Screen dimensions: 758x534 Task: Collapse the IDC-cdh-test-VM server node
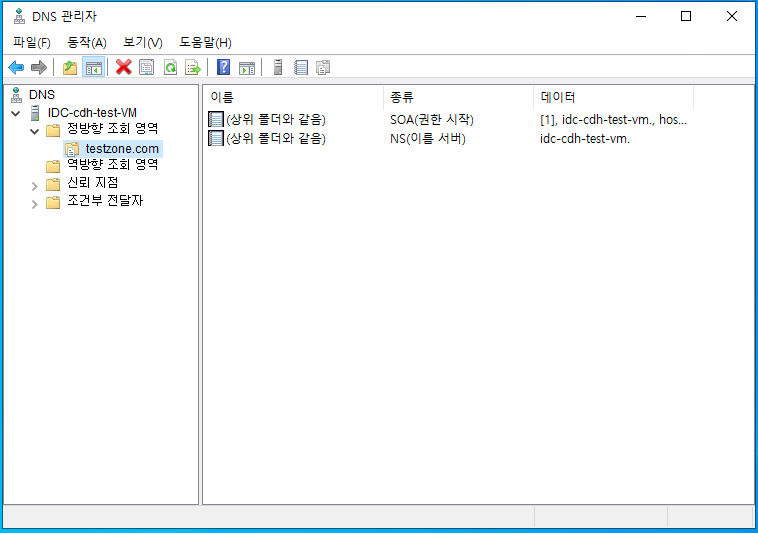(16, 114)
